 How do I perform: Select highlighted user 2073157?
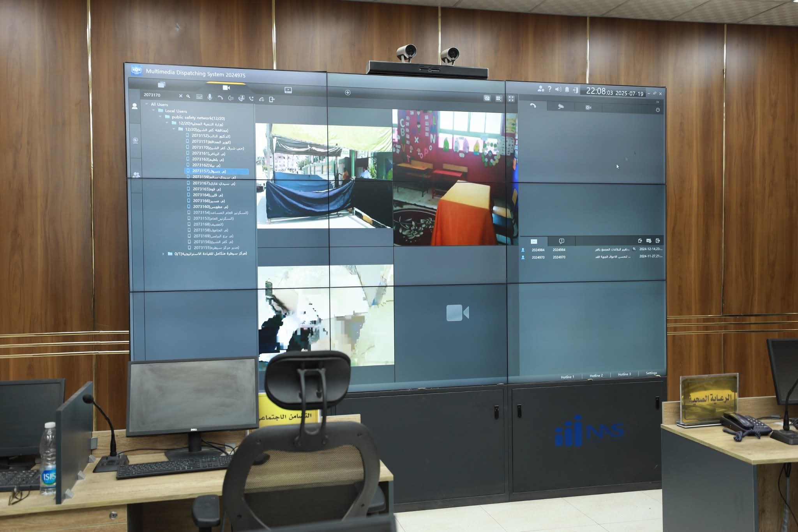point(217,171)
